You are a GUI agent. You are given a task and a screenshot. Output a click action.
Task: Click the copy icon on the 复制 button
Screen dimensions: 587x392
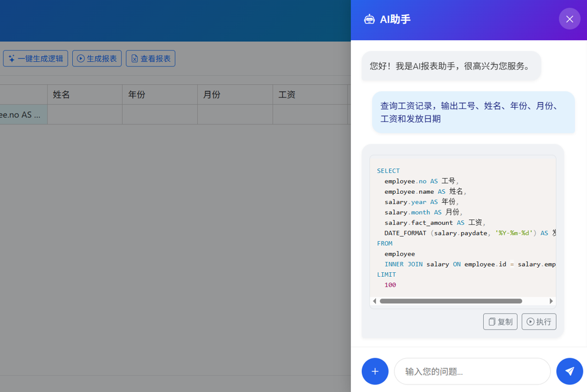(491, 322)
